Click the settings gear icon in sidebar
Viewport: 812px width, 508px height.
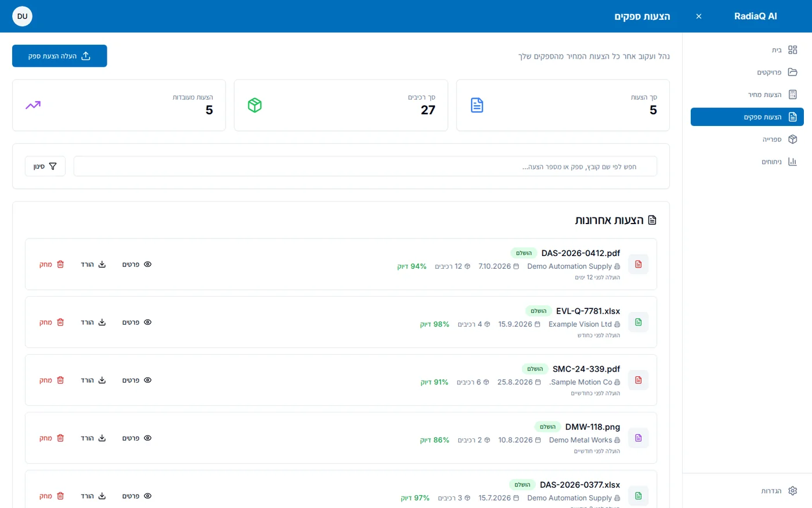coord(793,491)
